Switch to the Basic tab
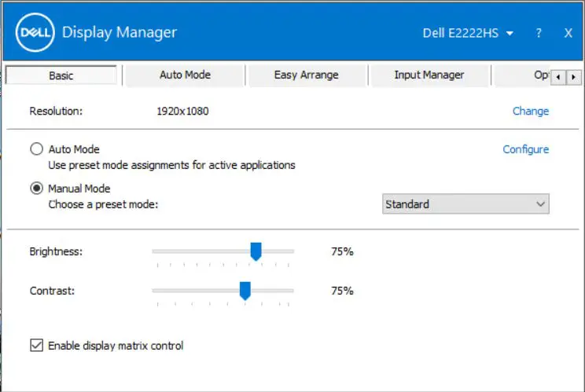This screenshot has width=585, height=392. coord(61,75)
